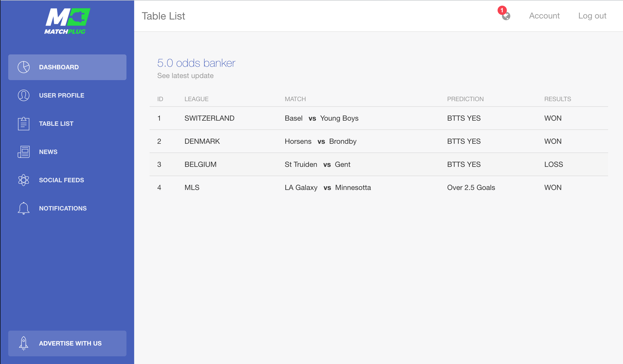Click the LEAGUE column header
Screen dimensions: 623x364
[x=196, y=99]
